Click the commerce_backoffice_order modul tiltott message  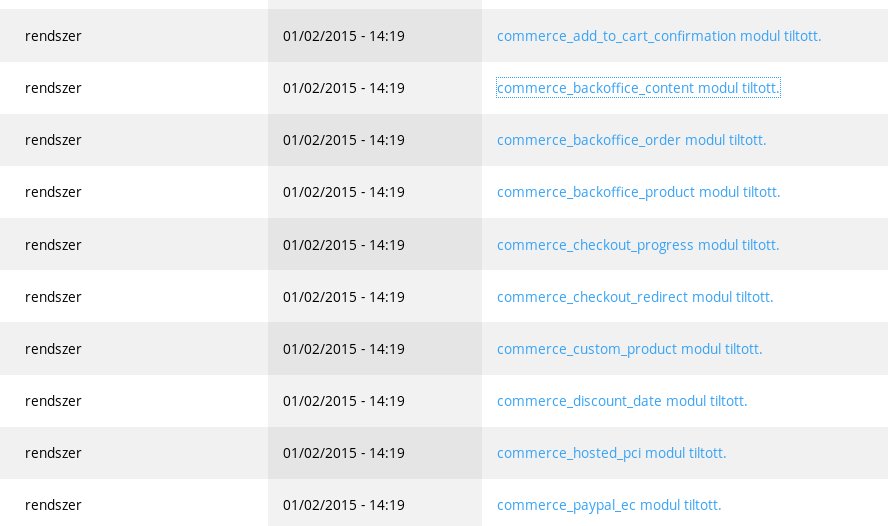click(x=631, y=140)
